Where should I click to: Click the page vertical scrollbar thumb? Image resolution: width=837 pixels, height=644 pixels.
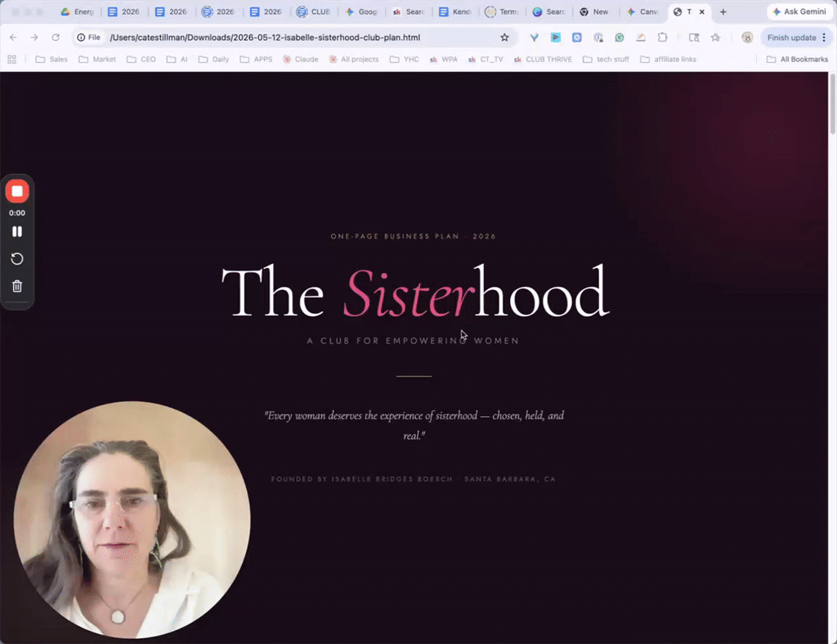coord(832,104)
